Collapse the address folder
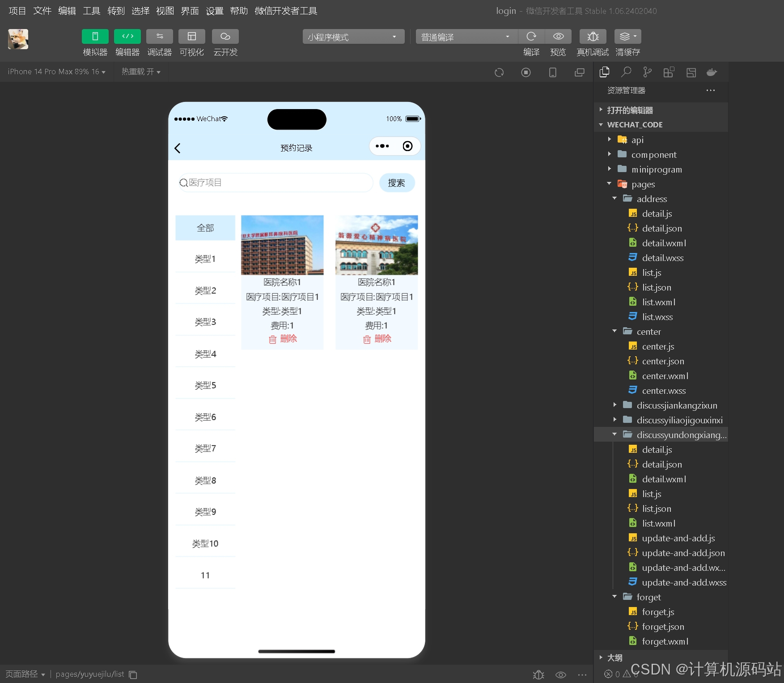The height and width of the screenshot is (683, 784). 661,199
